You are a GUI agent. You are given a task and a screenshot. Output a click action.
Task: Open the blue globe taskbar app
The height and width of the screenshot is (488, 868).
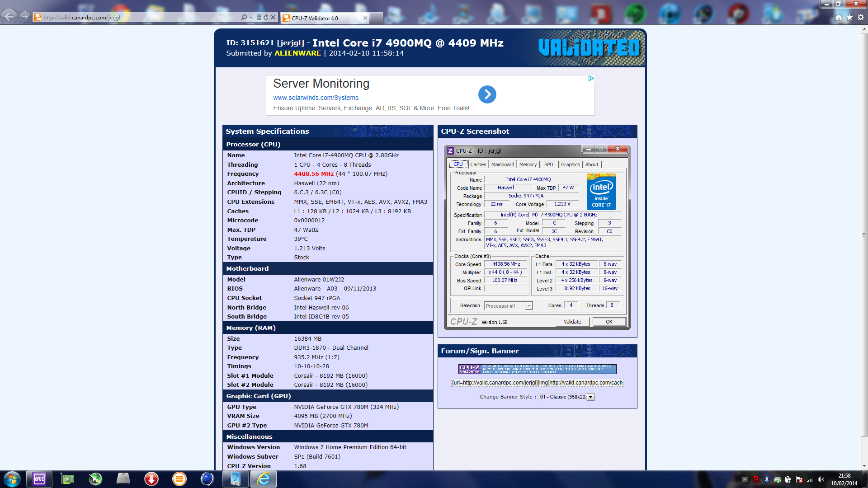(207, 479)
